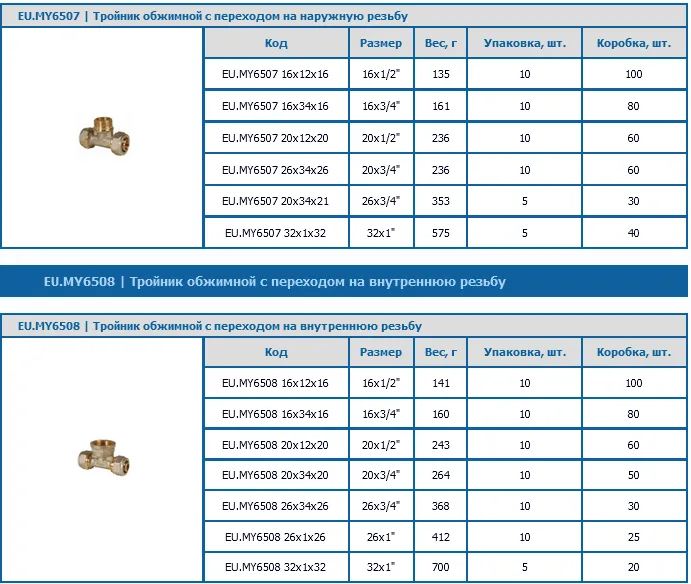The width and height of the screenshot is (691, 584).
Task: Click box quantity 100 in EU.MY6507 16x12x16 row
Action: 634,74
